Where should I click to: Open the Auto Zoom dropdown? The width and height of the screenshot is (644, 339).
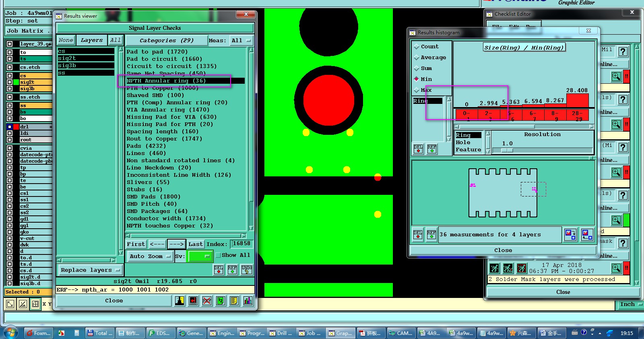click(150, 256)
